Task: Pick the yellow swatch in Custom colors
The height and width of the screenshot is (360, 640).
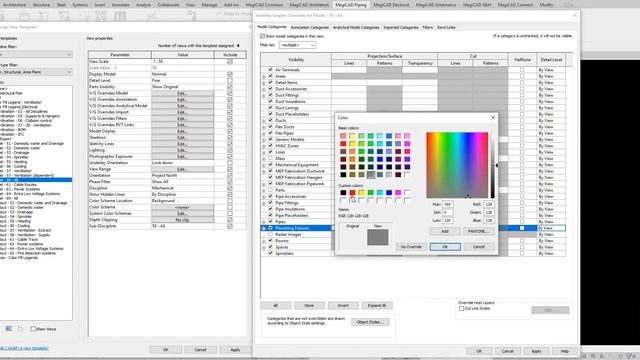Action: [362, 193]
